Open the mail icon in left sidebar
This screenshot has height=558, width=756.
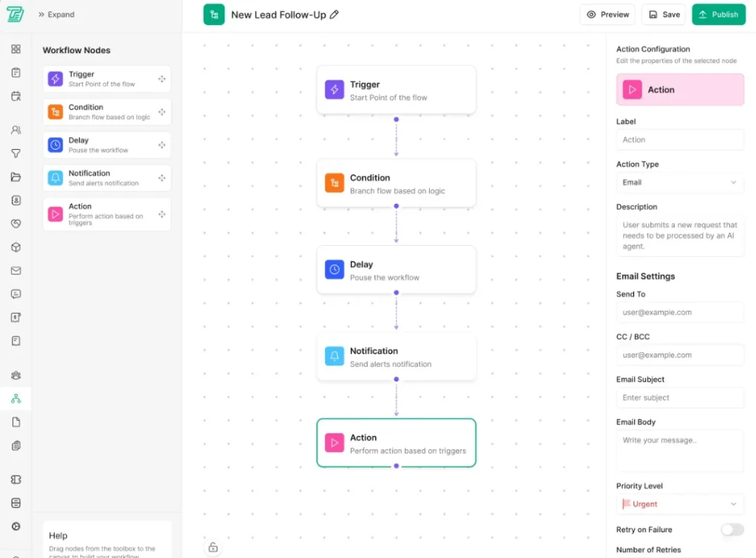pyautogui.click(x=16, y=271)
